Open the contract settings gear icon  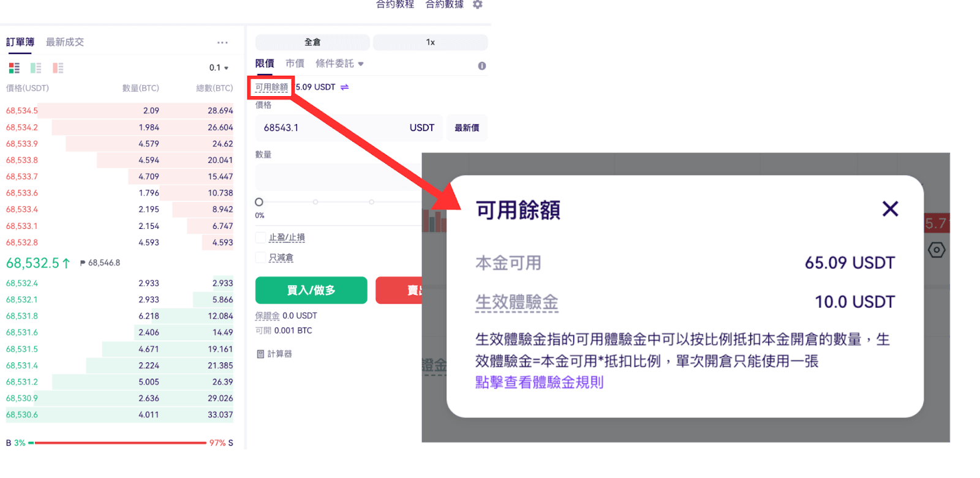click(x=478, y=4)
